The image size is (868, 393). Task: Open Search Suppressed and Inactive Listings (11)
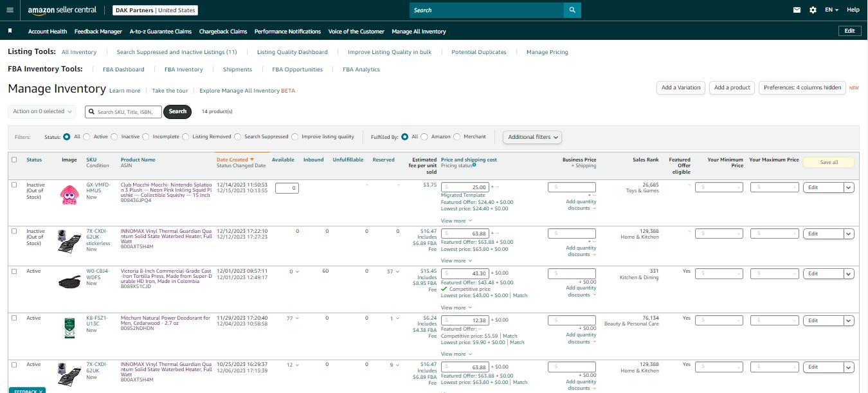pyautogui.click(x=177, y=52)
